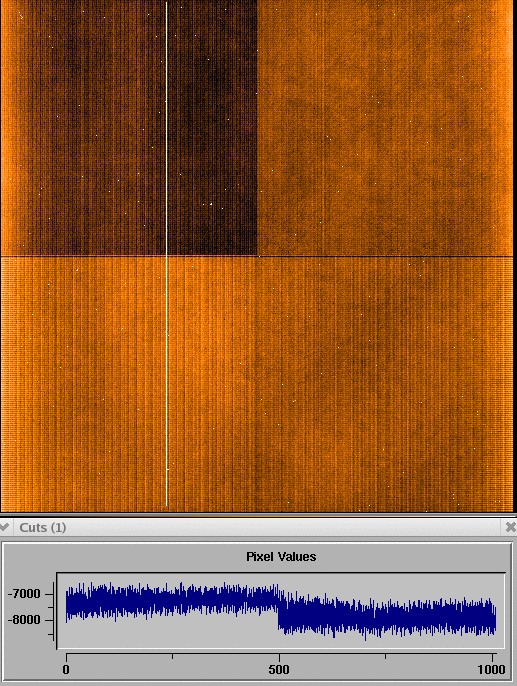Screen dimensions: 517x686
Task: Close the Cuts (1) panel
Action: pyautogui.click(x=510, y=527)
